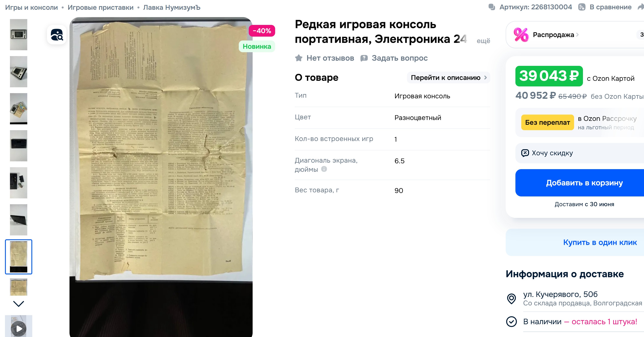The width and height of the screenshot is (644, 337).
Task: Expand the full product title with ещё
Action: point(483,41)
